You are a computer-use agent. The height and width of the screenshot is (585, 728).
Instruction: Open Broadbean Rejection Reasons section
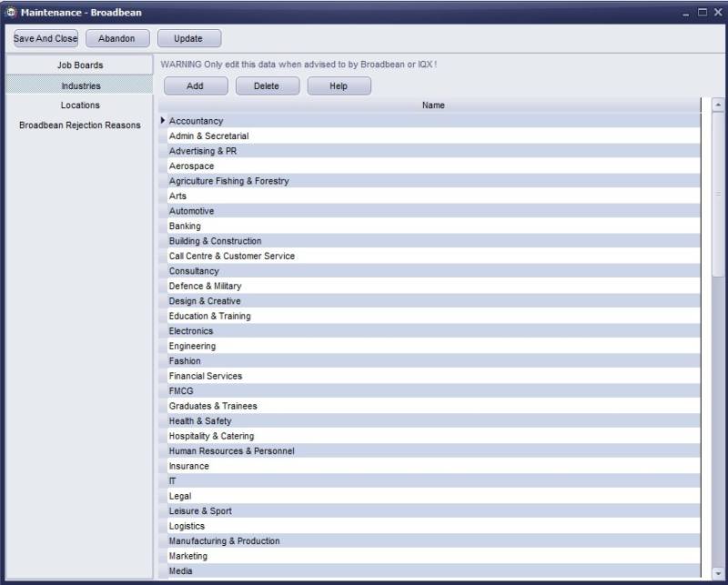[x=80, y=125]
